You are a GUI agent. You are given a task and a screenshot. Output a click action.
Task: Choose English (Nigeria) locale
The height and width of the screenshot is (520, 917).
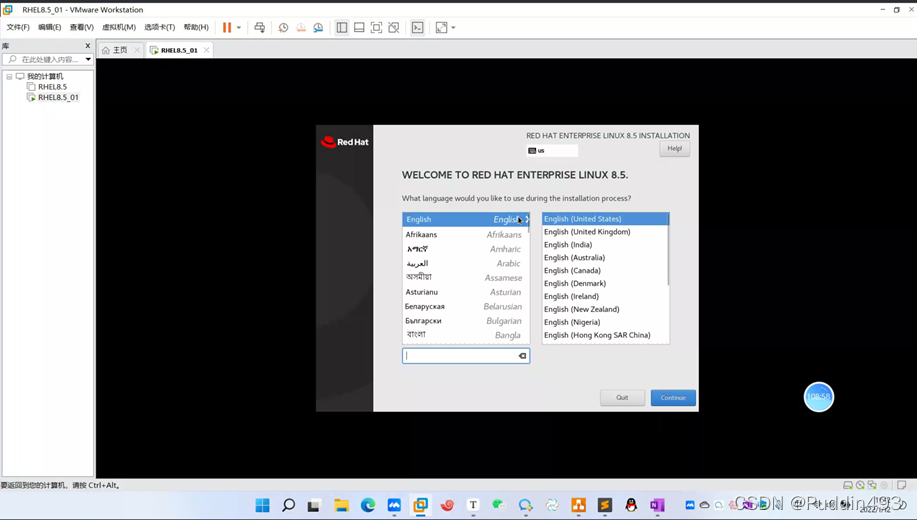point(605,322)
